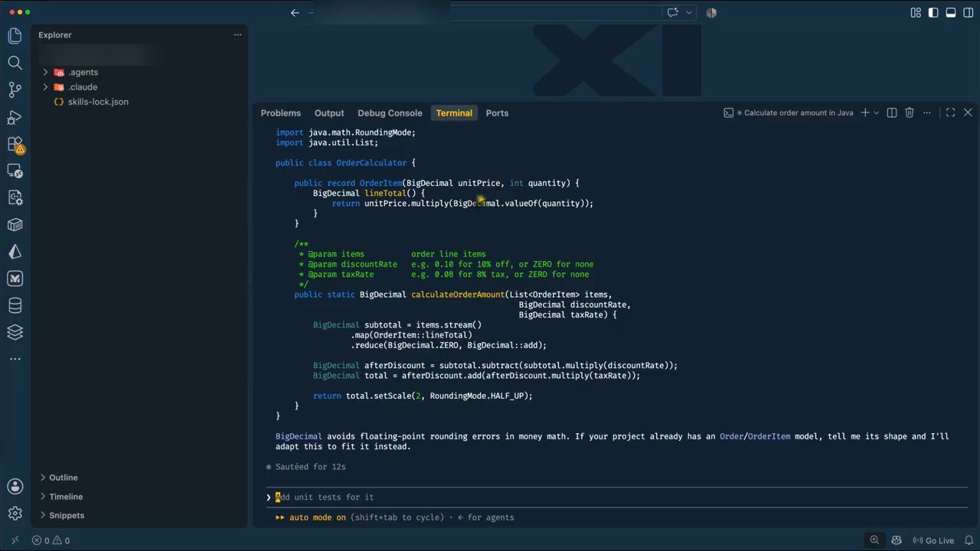Expand the Snippets section

coord(67,515)
